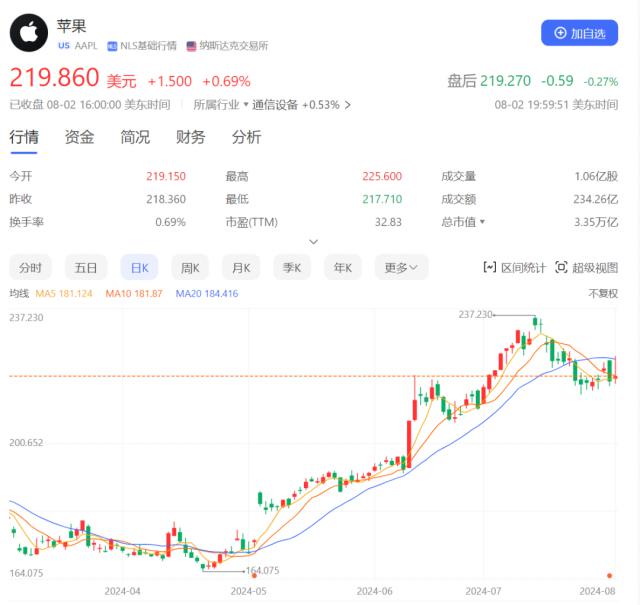640x605 pixels.
Task: Click the MA5 orange moving average label
Action: [x=64, y=293]
